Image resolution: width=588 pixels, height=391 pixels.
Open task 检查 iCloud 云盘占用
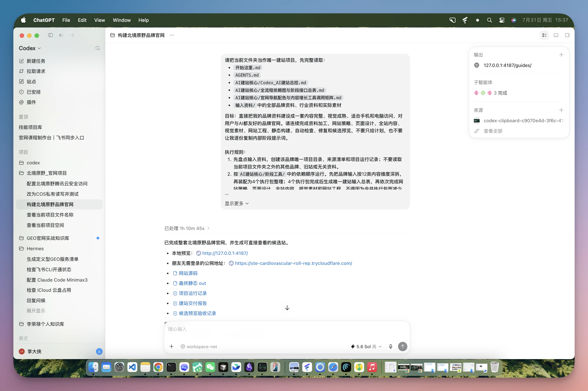coord(49,290)
